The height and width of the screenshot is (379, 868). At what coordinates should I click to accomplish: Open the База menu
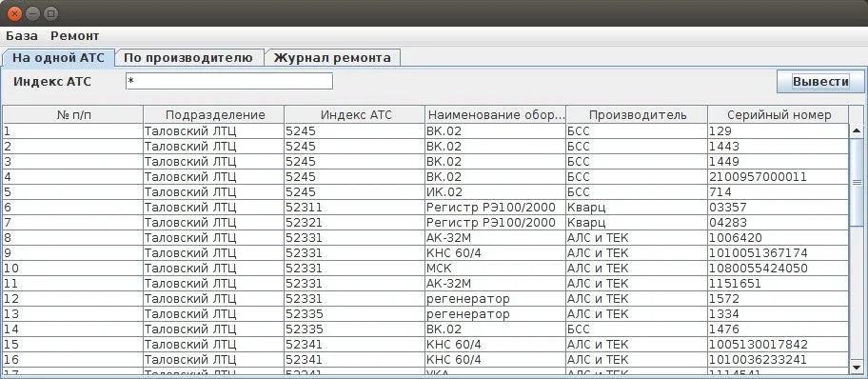point(22,36)
